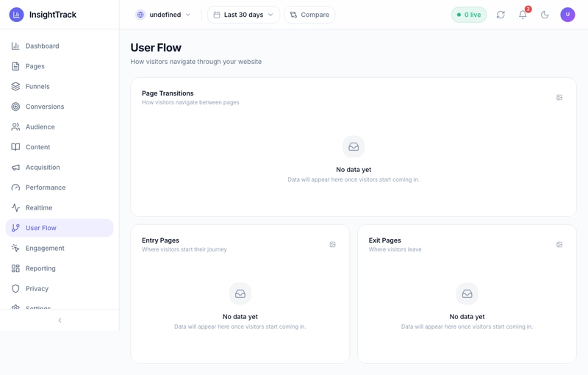
Task: Click the InsightTrack brand name
Action: (53, 15)
